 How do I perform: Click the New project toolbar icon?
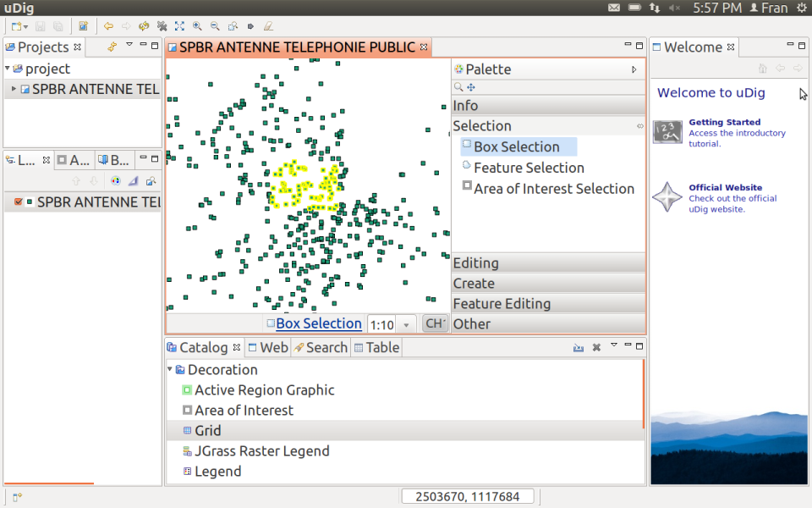click(17, 26)
